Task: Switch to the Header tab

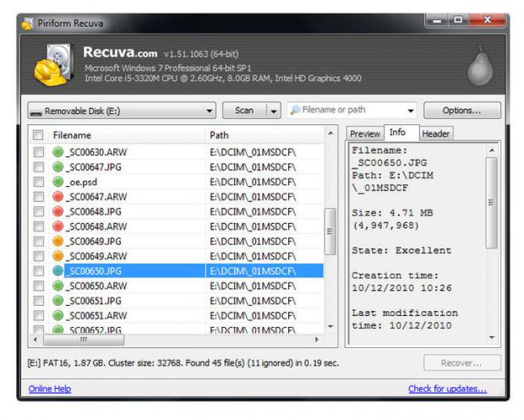Action: point(435,134)
